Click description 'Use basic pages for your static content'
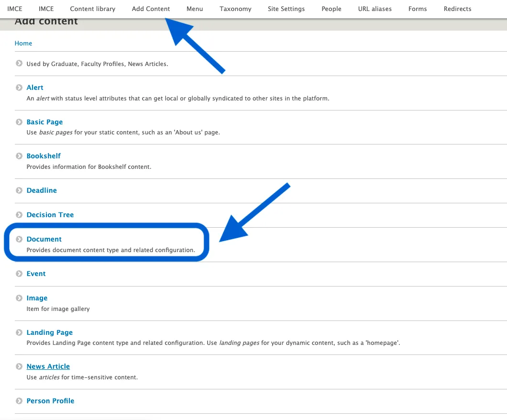The height and width of the screenshot is (420, 507). [x=123, y=132]
